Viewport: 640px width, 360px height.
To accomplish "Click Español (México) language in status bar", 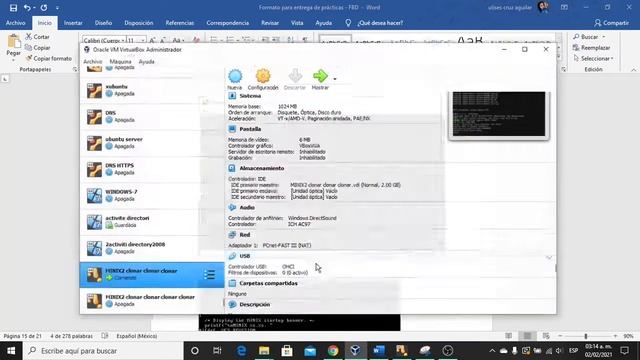I will (x=137, y=336).
